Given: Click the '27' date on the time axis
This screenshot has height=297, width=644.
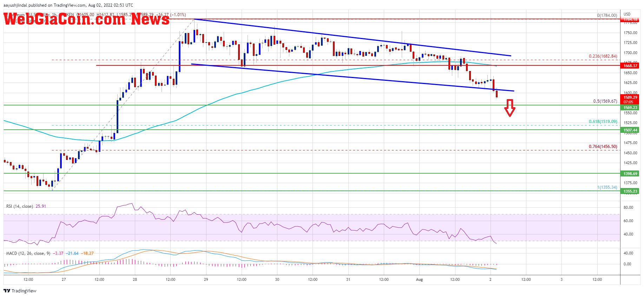Looking at the screenshot, I should (64, 280).
